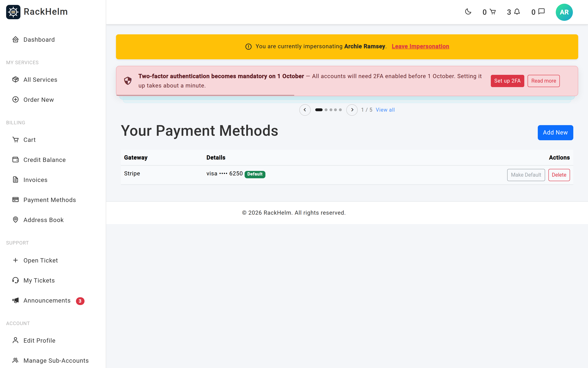
Task: Click View all announcements link
Action: tap(385, 110)
